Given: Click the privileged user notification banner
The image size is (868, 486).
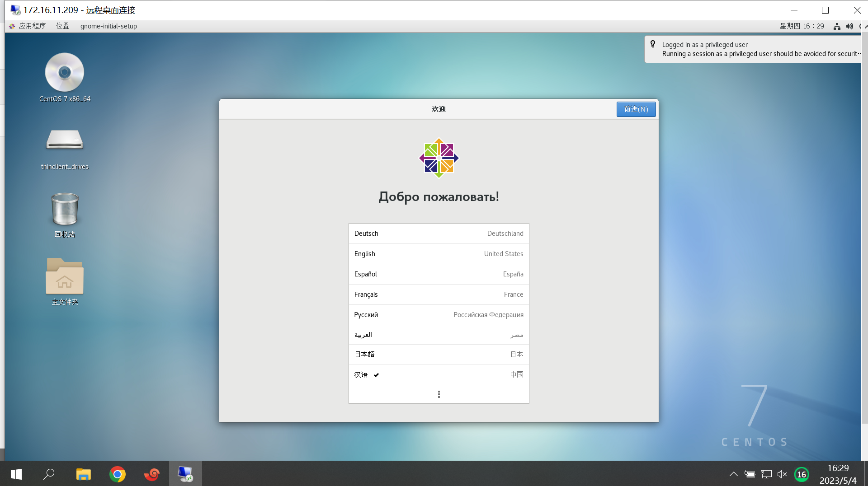Looking at the screenshot, I should (x=753, y=49).
